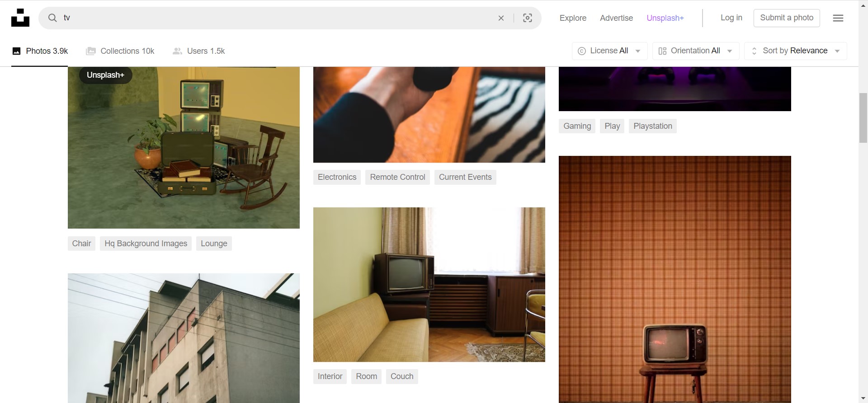
Task: Click the Unsplash+ badge on photo
Action: 105,75
